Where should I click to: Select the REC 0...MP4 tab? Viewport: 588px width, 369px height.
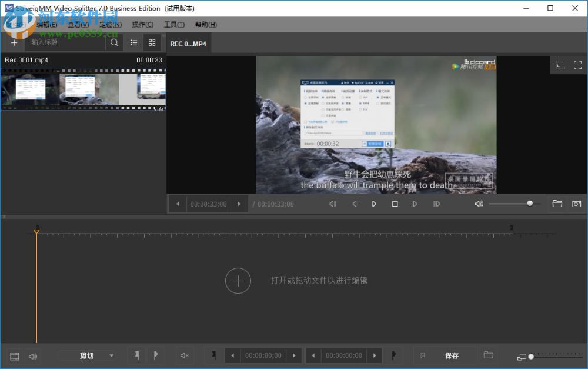tap(188, 43)
